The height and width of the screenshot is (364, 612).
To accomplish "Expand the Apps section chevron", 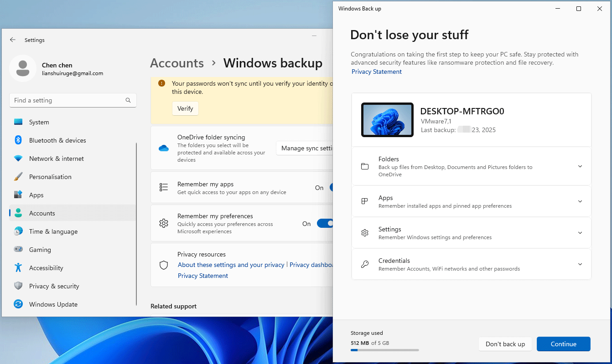I will 580,201.
